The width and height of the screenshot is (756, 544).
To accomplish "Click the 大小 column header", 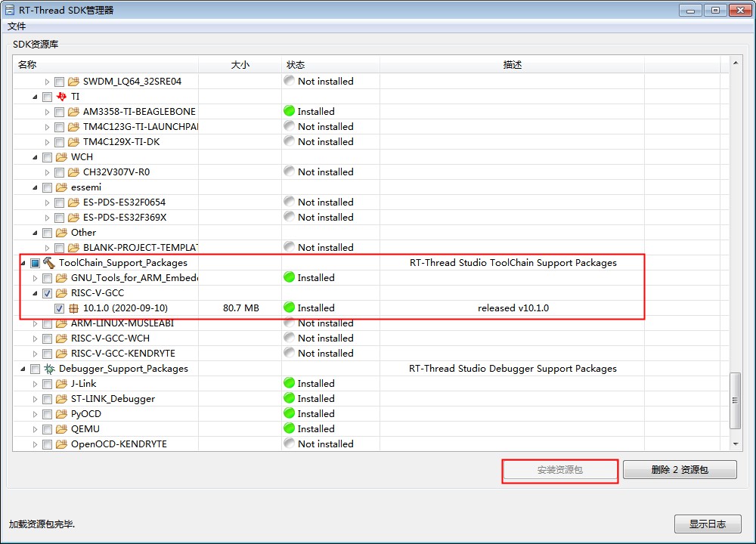I will pos(240,64).
